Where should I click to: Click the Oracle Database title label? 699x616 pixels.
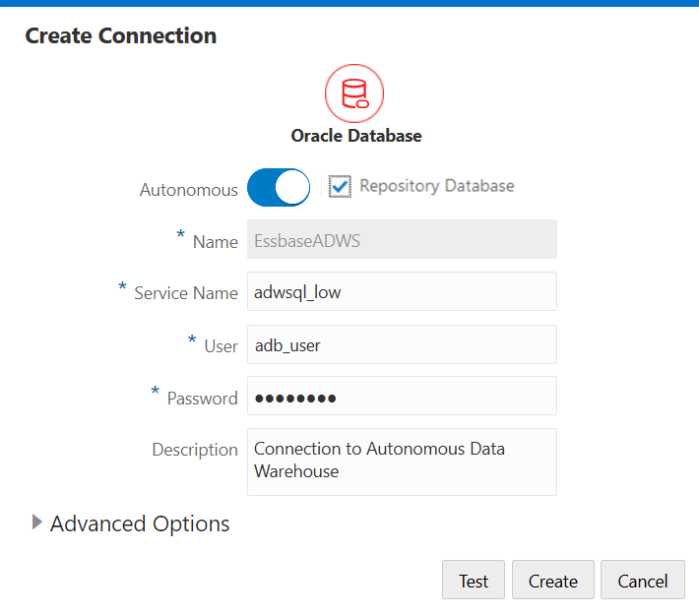tap(356, 136)
